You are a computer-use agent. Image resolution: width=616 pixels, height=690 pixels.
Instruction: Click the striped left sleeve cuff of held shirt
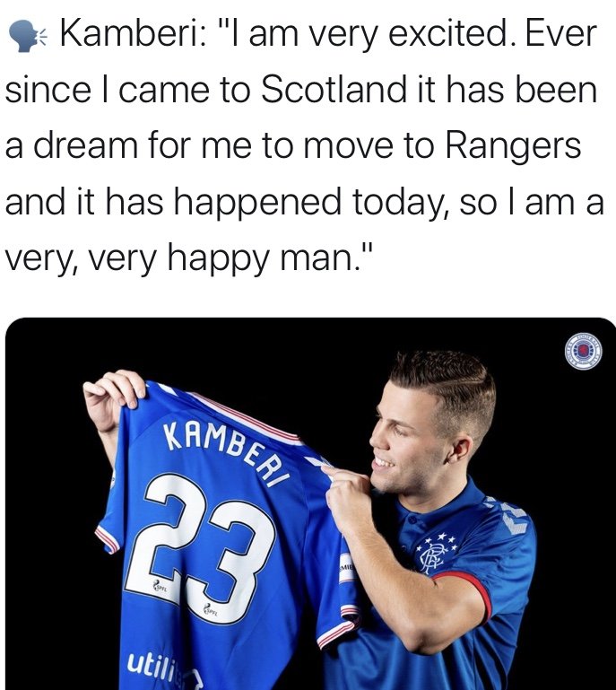pyautogui.click(x=108, y=539)
